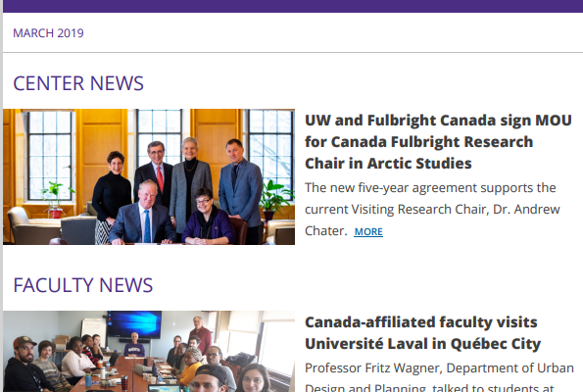Click the standing man wearing red tie
This screenshot has height=392, width=583.
pyautogui.click(x=154, y=172)
